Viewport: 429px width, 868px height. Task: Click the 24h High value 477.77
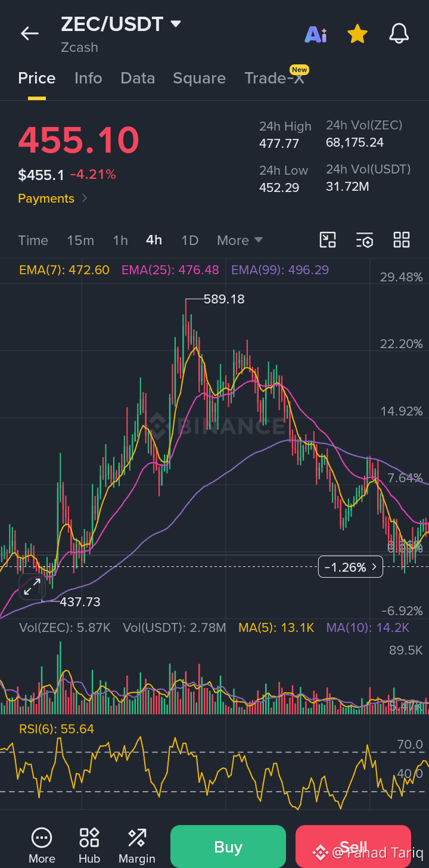[x=279, y=144]
